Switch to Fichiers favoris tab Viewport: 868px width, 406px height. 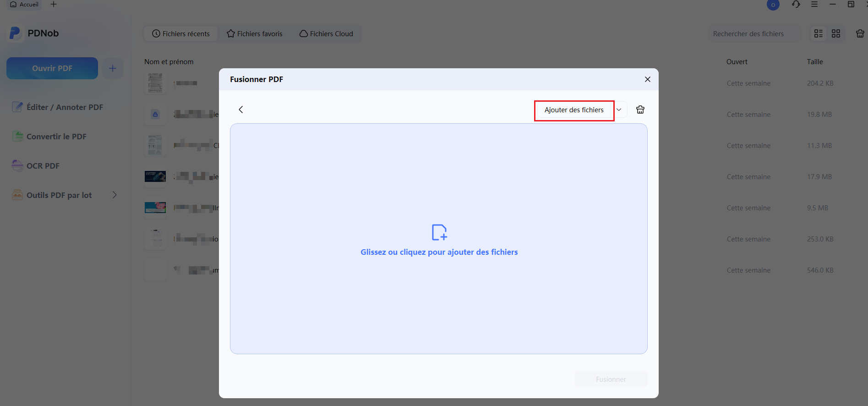tap(255, 34)
